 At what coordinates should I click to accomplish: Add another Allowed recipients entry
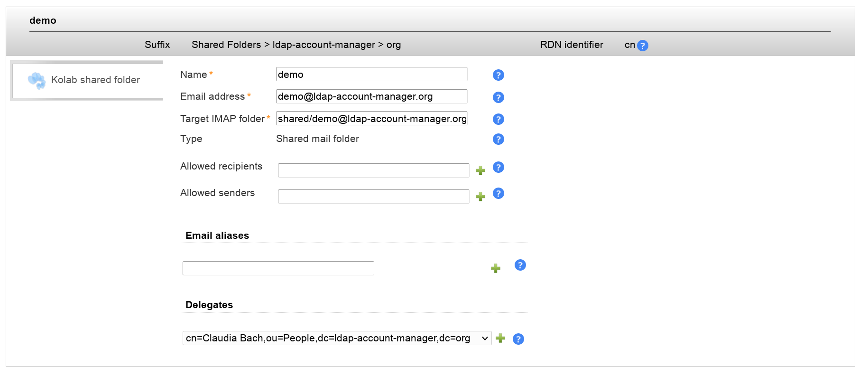click(480, 170)
